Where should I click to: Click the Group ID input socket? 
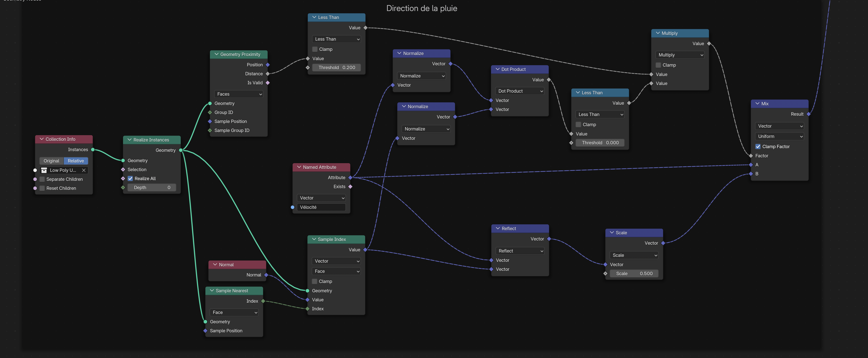pos(210,112)
